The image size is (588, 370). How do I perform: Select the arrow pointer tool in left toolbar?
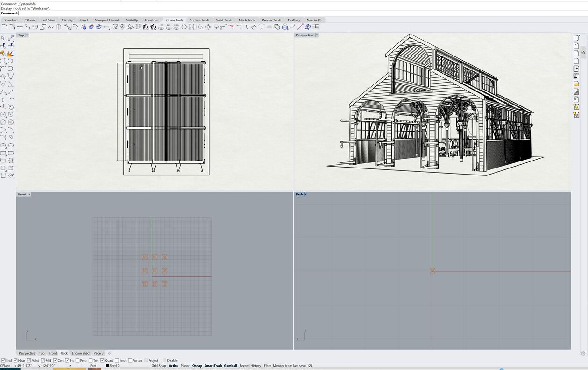[x=3, y=38]
